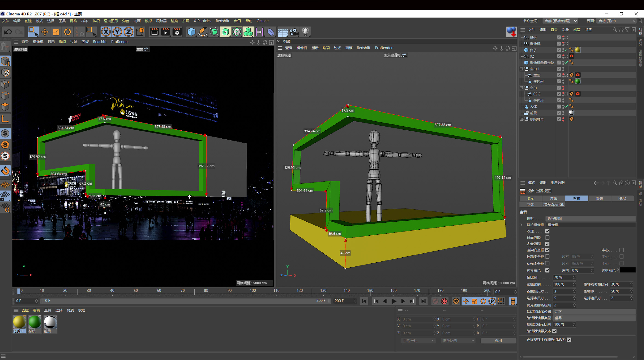
Task: Select the Rotate tool
Action: click(x=67, y=32)
